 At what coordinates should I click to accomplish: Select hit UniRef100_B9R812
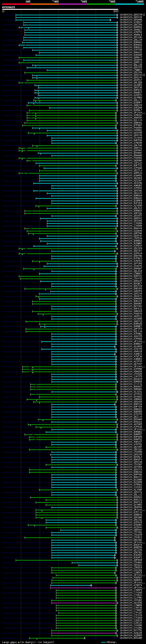point(131,48)
